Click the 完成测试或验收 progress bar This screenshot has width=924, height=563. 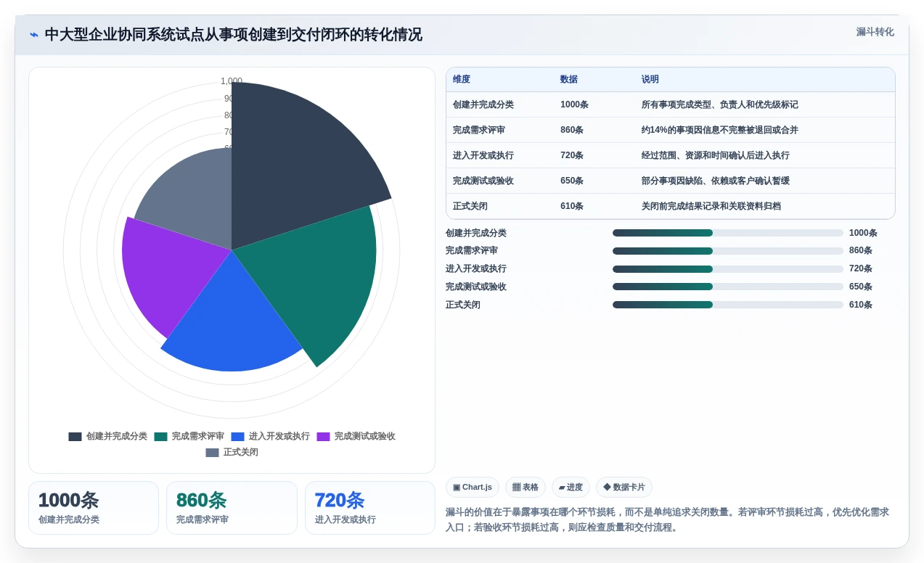728,287
